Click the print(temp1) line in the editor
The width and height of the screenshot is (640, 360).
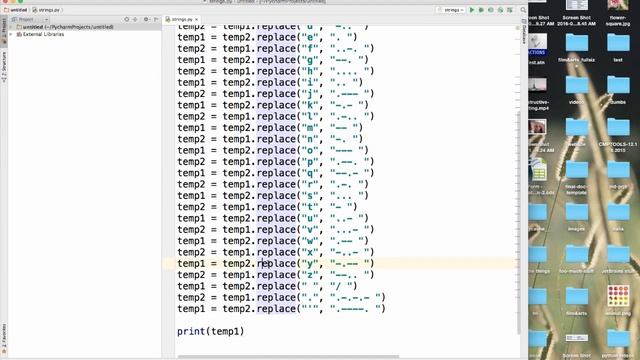211,331
